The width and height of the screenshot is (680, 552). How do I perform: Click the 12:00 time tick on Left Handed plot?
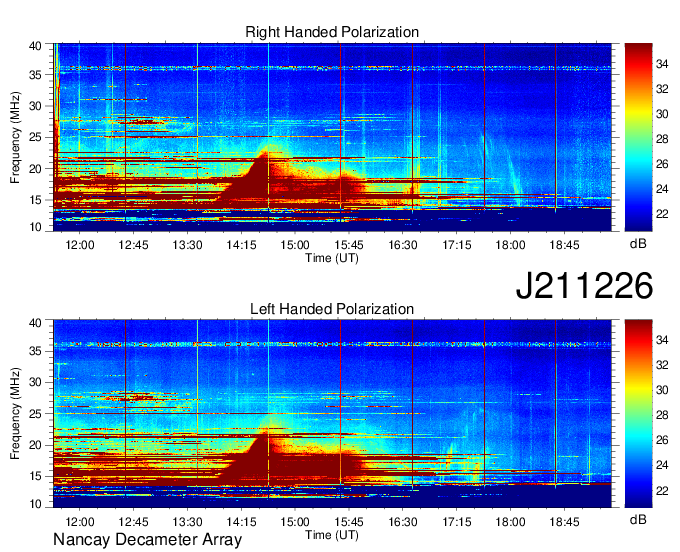pos(80,522)
